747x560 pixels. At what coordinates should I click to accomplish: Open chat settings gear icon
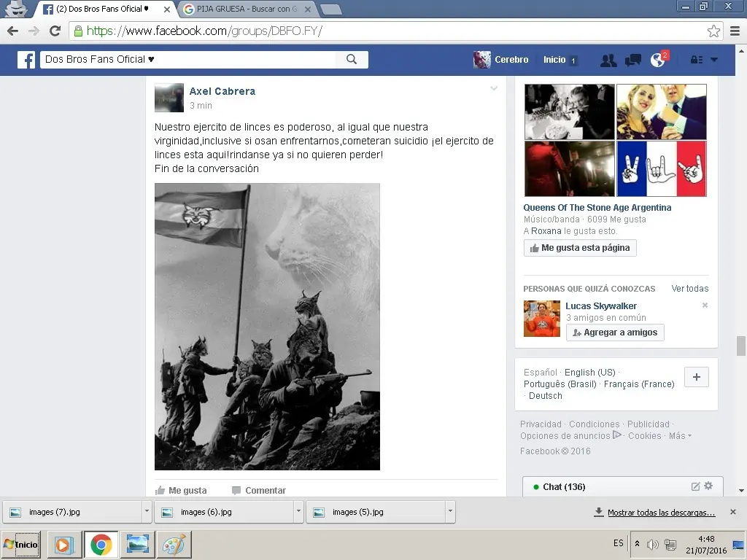(708, 486)
